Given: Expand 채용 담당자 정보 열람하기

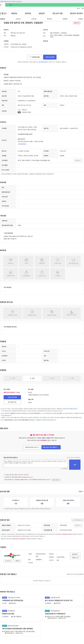Looking at the screenshot, I should pos(51,447).
